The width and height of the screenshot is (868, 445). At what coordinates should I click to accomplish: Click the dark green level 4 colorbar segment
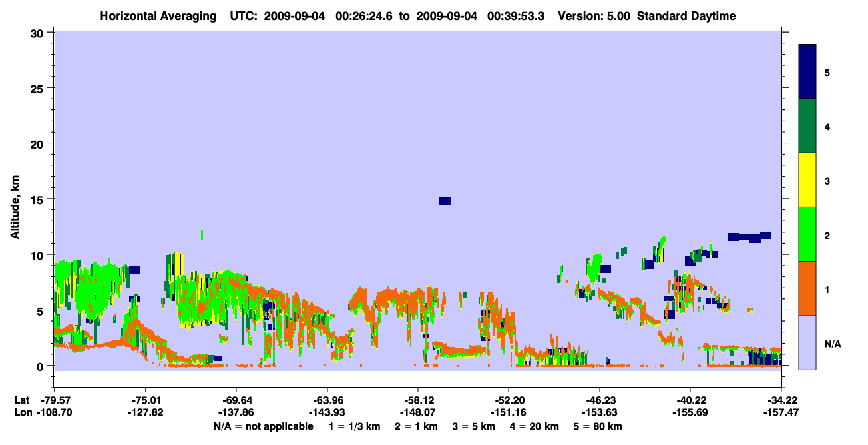807,126
